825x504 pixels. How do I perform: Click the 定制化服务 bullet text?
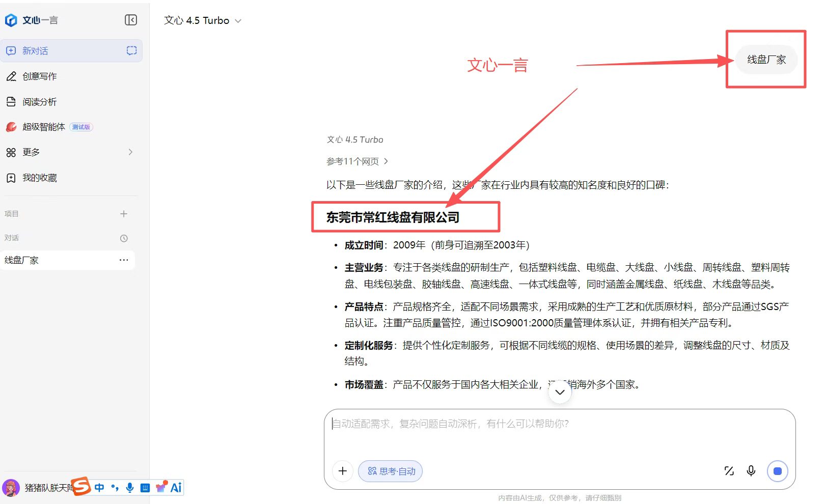pos(567,353)
